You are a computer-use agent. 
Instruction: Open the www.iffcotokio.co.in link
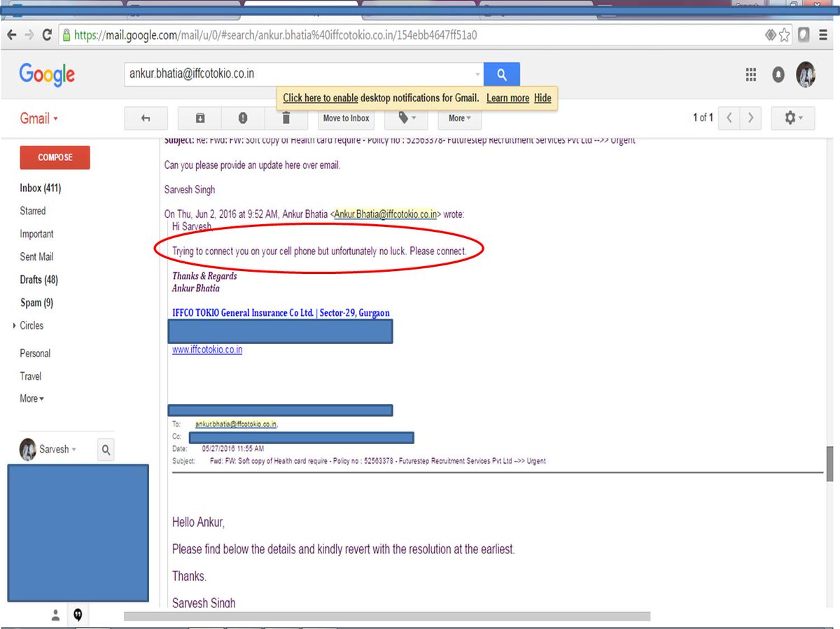click(207, 350)
